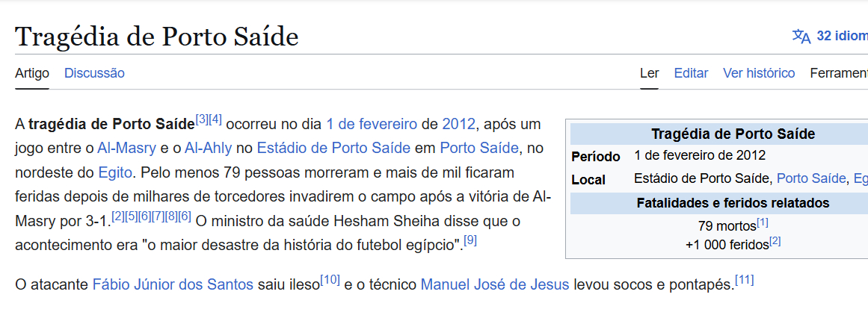Open Manuel José de Jesus article
Viewport: 868px width, 318px height.
point(495,284)
